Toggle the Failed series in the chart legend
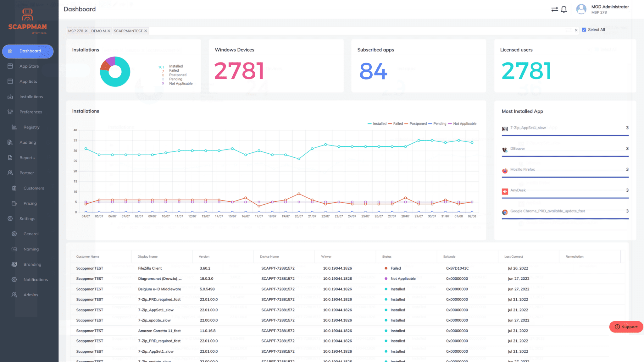 click(397, 123)
